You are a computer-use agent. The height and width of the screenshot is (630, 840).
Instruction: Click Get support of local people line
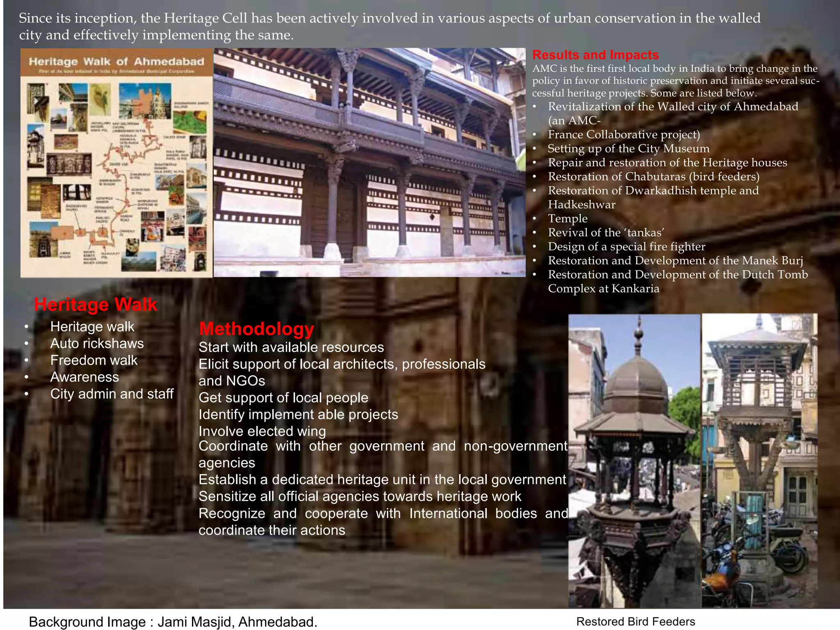pyautogui.click(x=283, y=398)
